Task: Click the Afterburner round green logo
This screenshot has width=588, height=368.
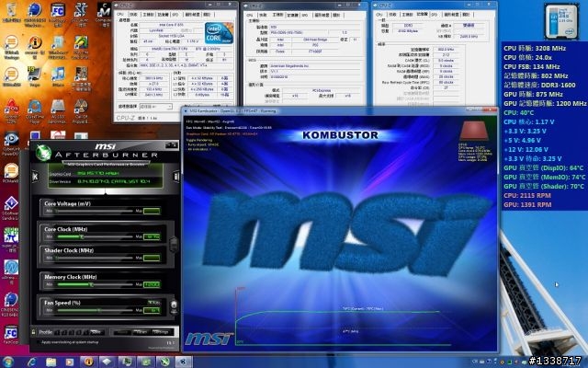Action: (43, 153)
